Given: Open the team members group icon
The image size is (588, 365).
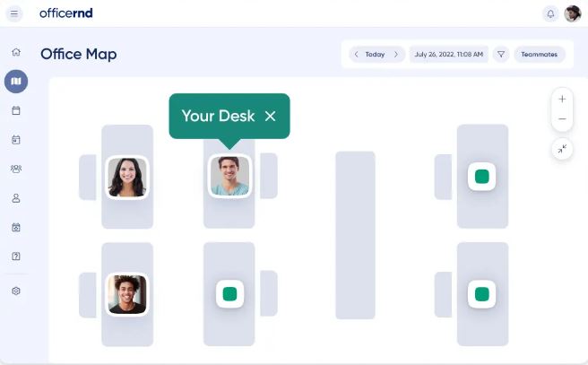Looking at the screenshot, I should click(x=16, y=169).
